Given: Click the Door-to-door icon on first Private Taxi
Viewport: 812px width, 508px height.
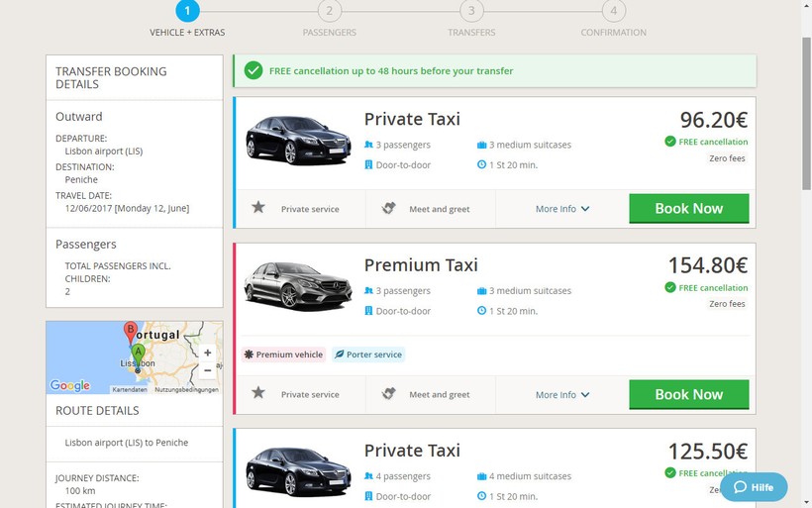Looking at the screenshot, I should pos(368,164).
